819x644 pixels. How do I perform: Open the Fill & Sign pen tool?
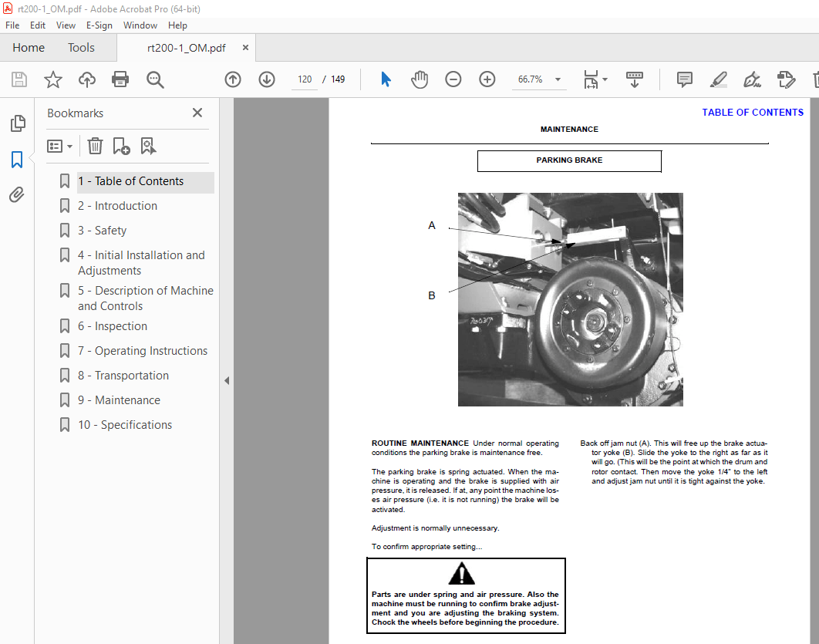coord(752,79)
